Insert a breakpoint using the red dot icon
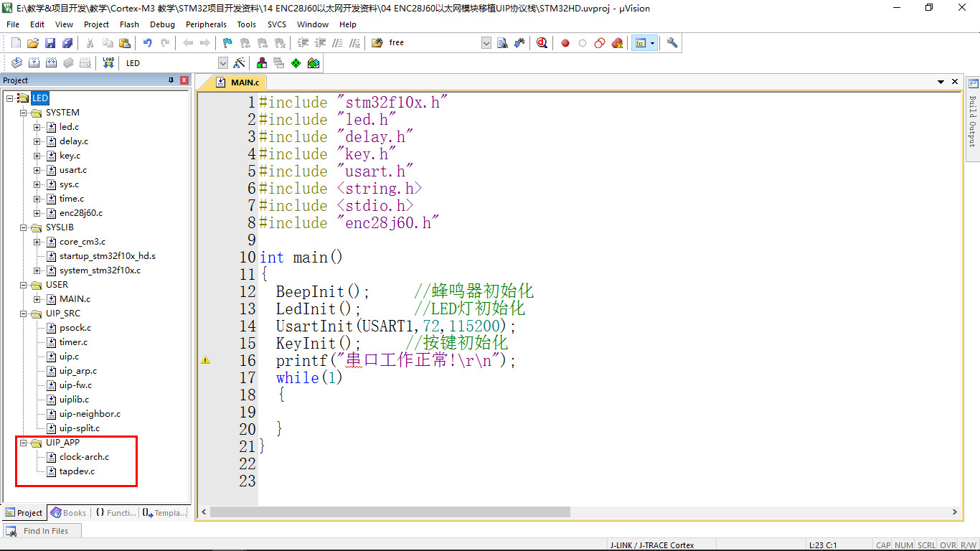The height and width of the screenshot is (551, 980). tap(565, 43)
